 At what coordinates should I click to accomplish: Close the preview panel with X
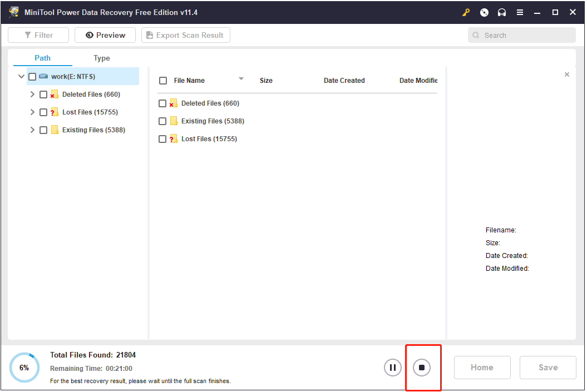(567, 75)
